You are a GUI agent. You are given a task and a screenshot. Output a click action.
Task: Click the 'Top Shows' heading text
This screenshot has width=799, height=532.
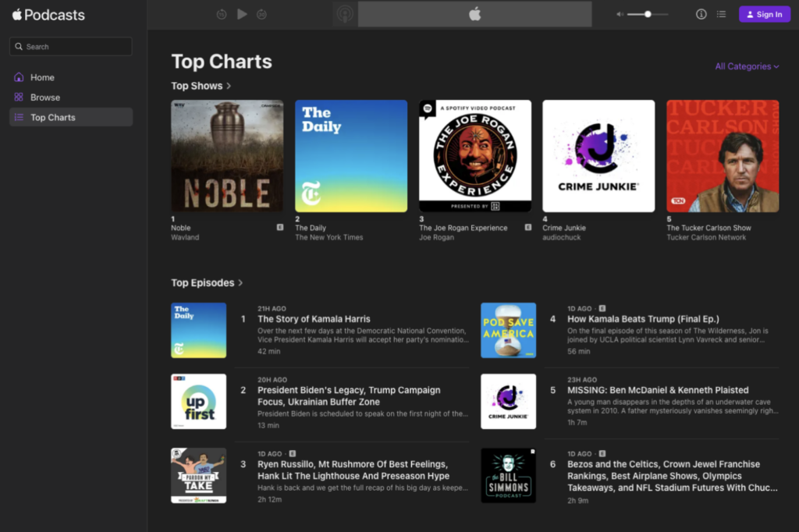coord(197,86)
